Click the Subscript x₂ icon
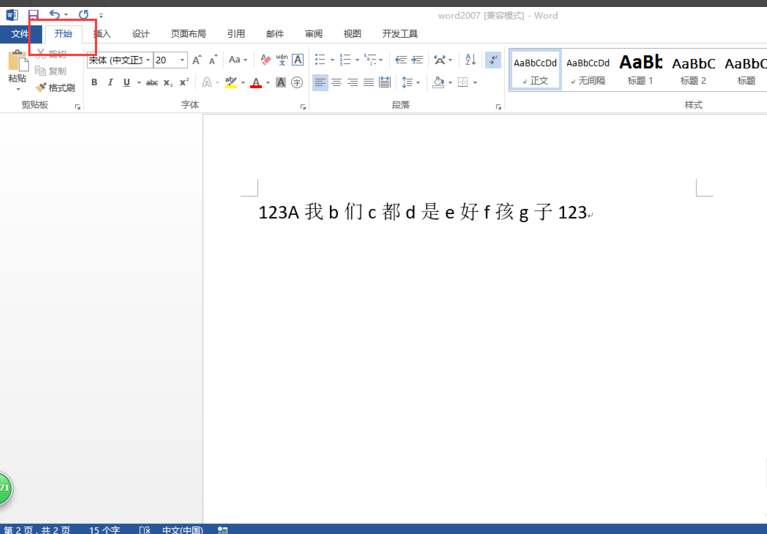This screenshot has width=767, height=534. (168, 83)
